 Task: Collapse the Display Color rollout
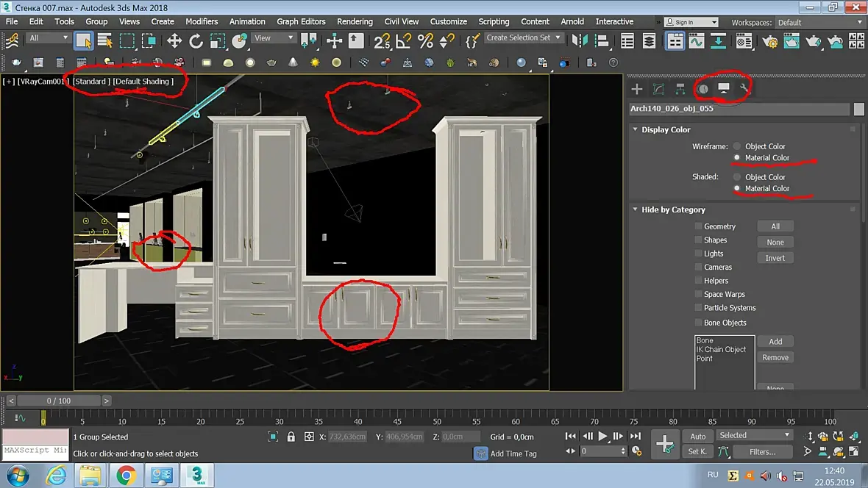pos(665,129)
